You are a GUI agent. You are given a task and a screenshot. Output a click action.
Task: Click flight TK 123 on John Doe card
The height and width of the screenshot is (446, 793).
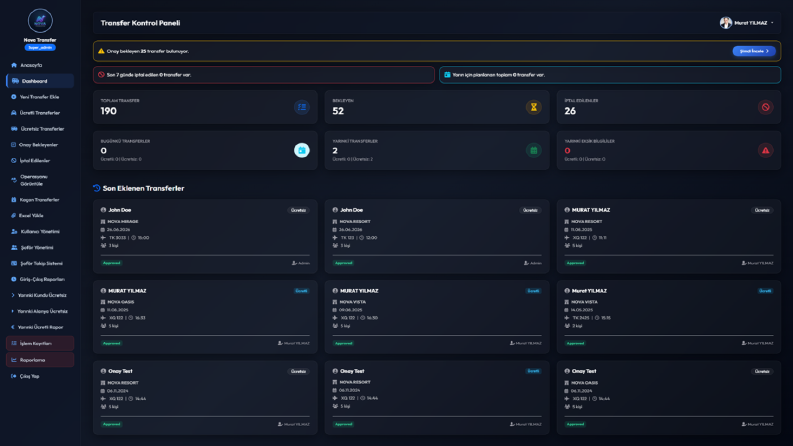click(347, 238)
